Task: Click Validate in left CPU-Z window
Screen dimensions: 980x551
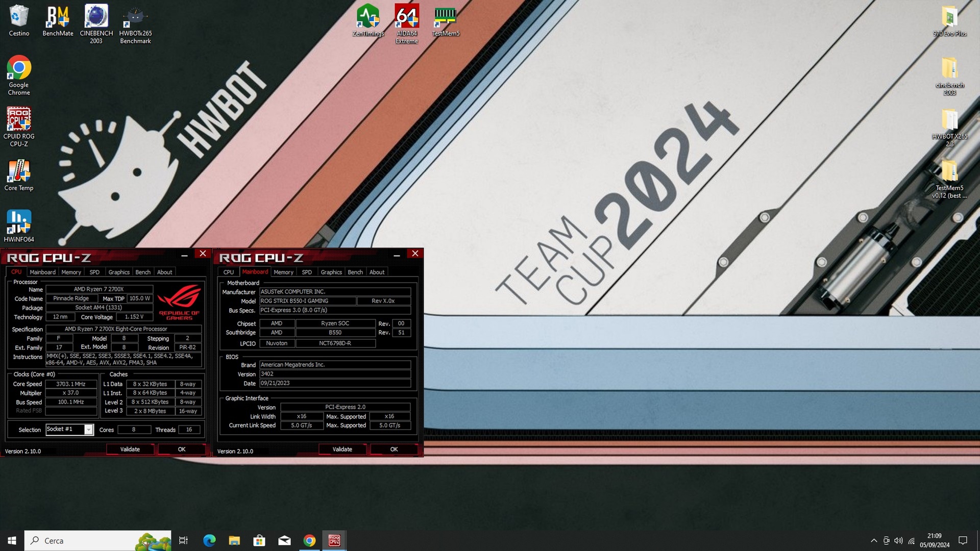Action: coord(130,449)
